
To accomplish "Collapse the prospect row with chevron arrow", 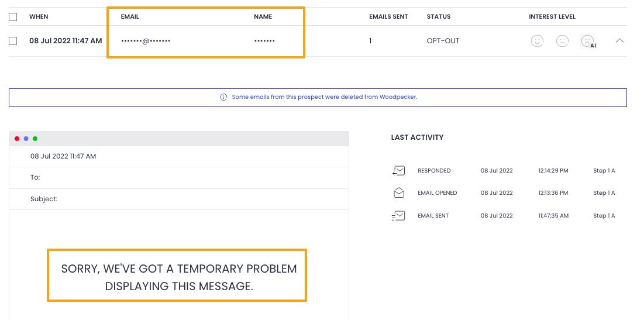I will [x=620, y=41].
